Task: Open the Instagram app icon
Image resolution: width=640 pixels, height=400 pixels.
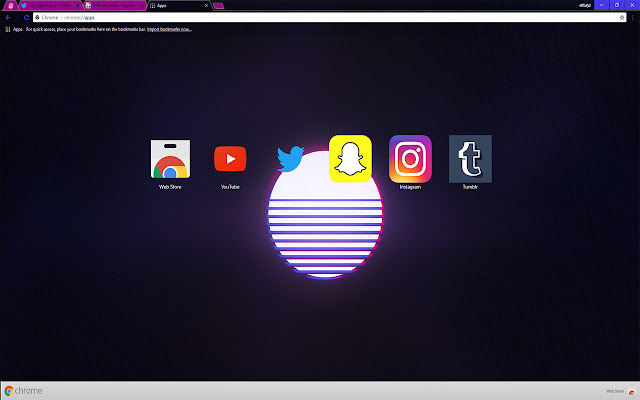Action: pos(410,159)
